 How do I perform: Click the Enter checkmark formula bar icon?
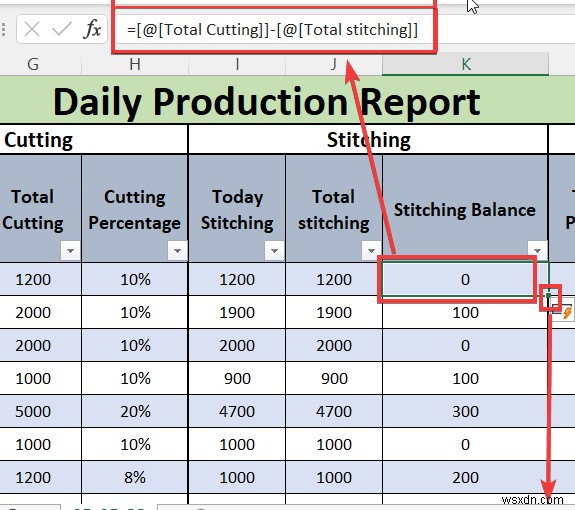pos(62,29)
